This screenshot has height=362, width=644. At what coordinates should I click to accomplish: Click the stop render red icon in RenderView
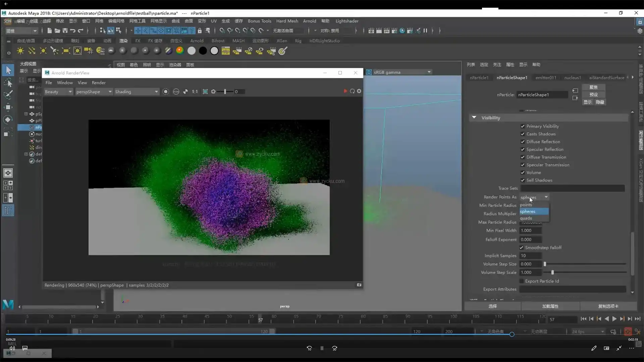click(x=345, y=91)
